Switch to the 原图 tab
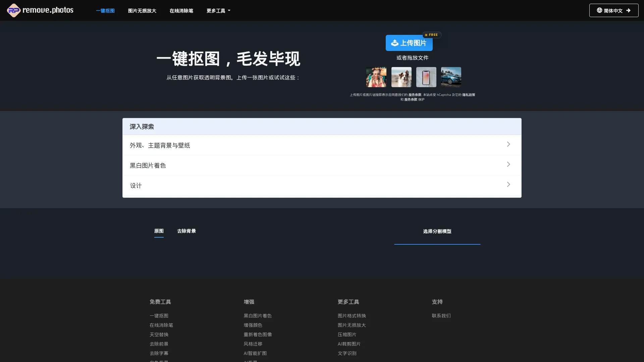 [x=159, y=231]
